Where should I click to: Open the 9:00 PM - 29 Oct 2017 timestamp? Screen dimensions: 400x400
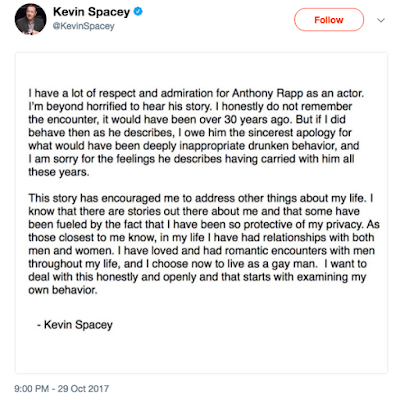[62, 389]
